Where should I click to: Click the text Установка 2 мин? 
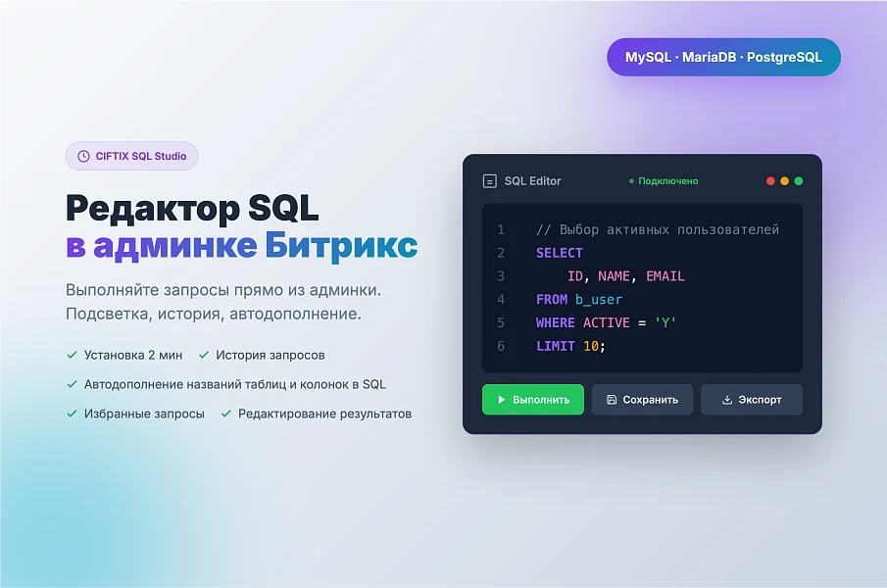(133, 355)
